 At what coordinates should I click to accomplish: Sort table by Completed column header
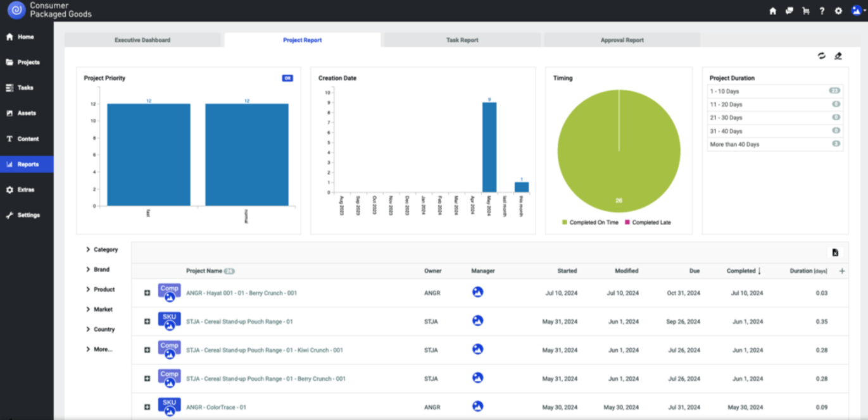click(741, 271)
